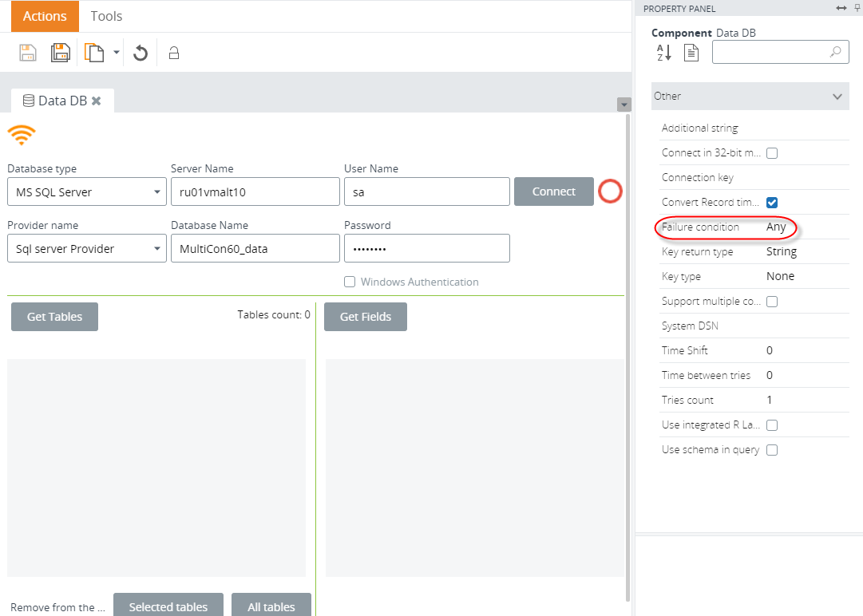This screenshot has height=616, width=863.
Task: Open the Database type dropdown
Action: (86, 192)
